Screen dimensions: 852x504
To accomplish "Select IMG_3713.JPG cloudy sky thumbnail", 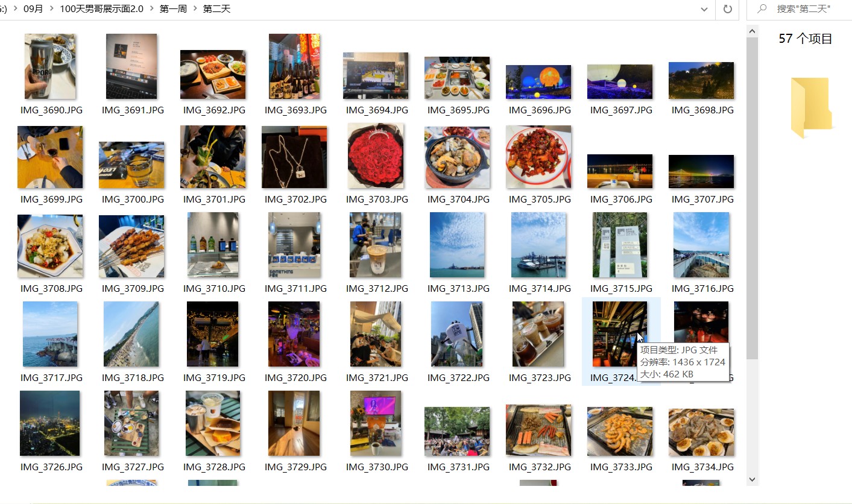I will (457, 245).
